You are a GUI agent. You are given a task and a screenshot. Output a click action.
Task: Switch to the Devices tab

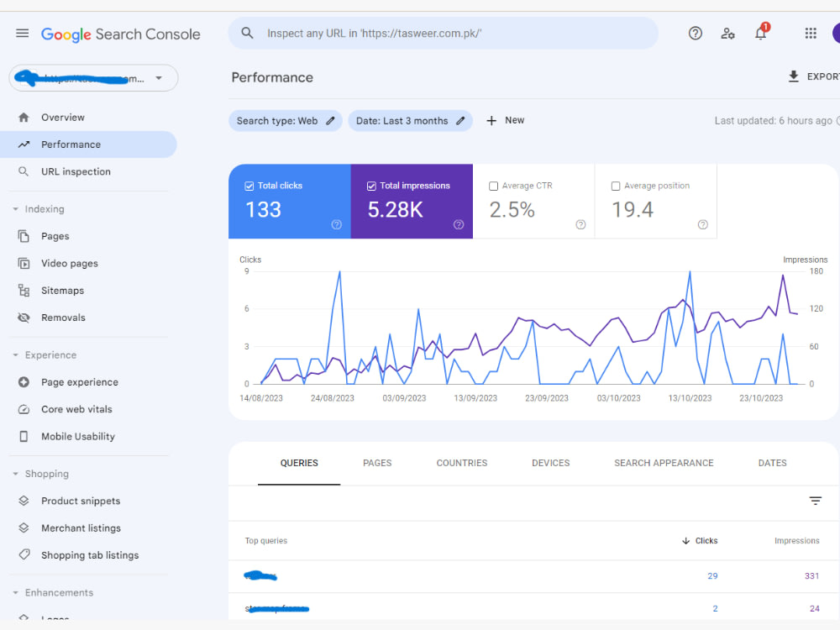(551, 463)
